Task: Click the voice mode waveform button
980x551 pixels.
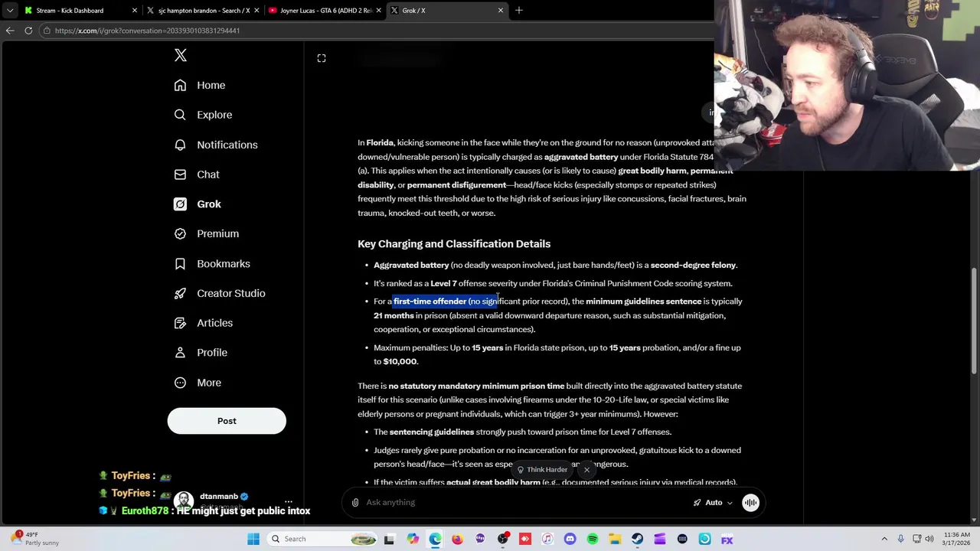Action: point(750,503)
